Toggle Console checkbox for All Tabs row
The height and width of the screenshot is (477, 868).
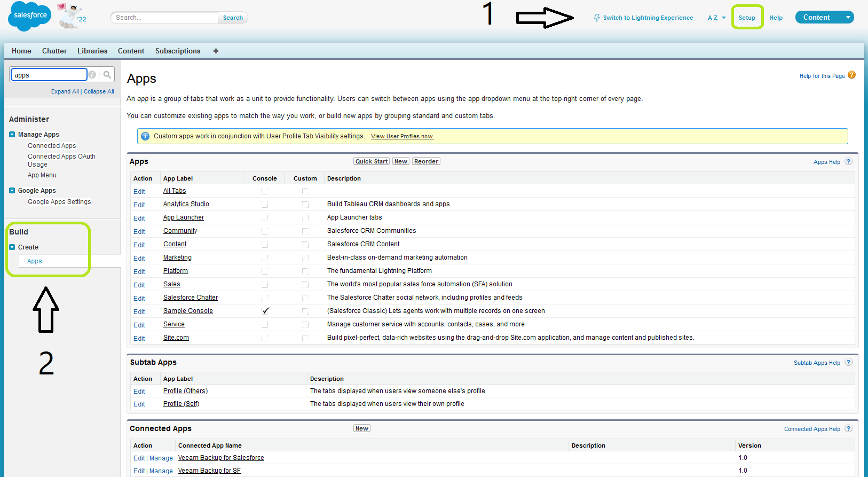coord(265,191)
